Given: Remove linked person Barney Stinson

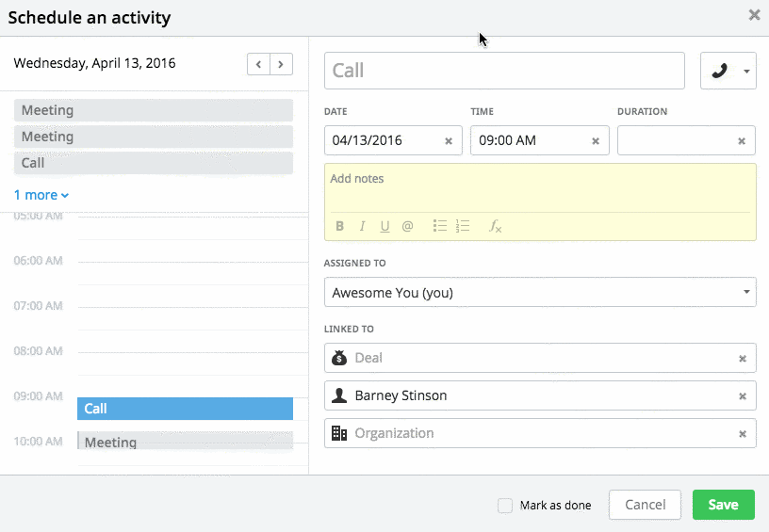Looking at the screenshot, I should (742, 396).
